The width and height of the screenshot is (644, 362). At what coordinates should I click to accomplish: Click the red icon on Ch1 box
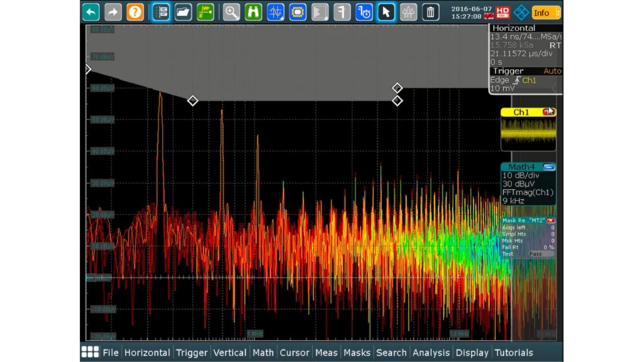548,112
